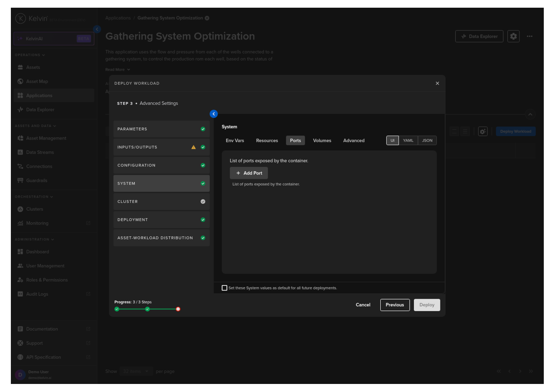Click the Kelvin logo icon
This screenshot has height=392, width=555.
(x=21, y=19)
